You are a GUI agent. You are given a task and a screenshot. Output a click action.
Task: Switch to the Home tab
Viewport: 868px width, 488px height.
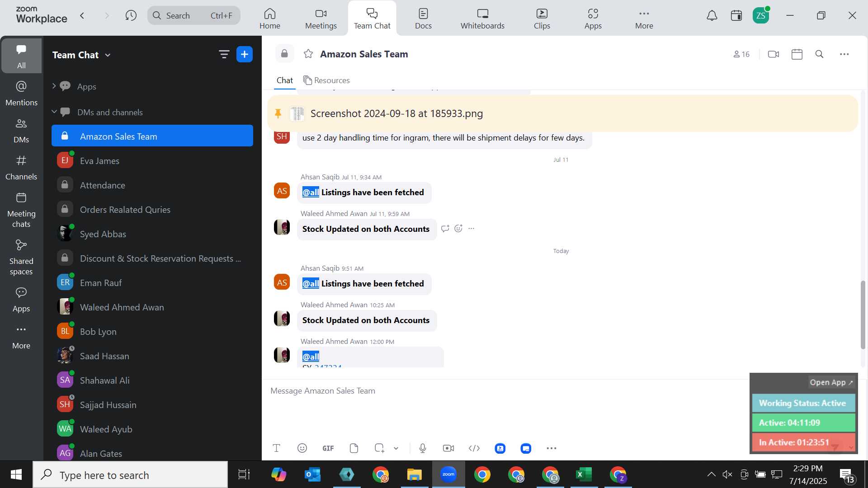(270, 19)
